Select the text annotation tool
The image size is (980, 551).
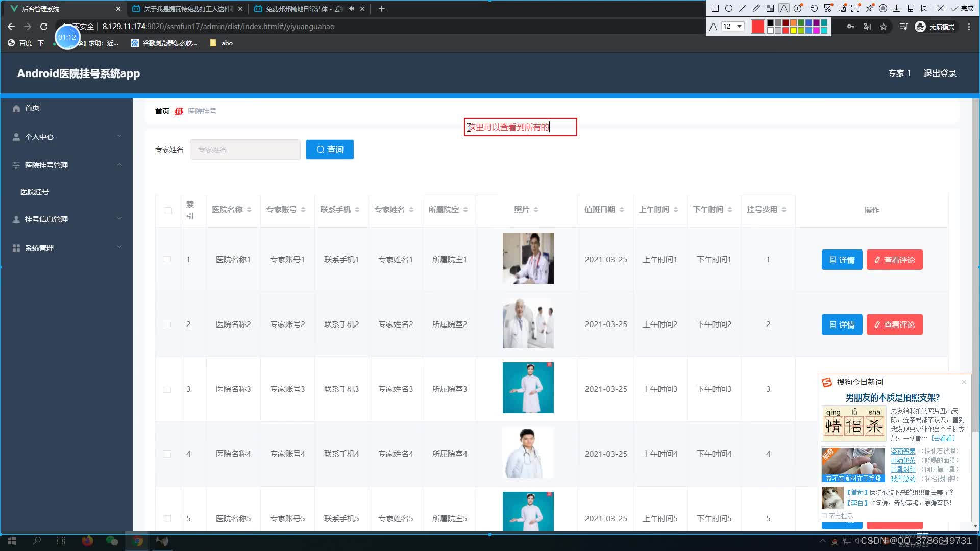pos(784,8)
